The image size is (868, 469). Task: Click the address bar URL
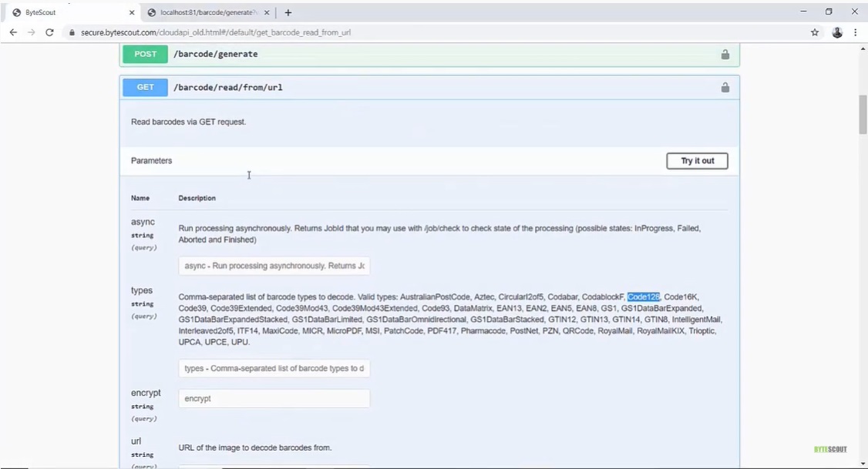click(216, 32)
